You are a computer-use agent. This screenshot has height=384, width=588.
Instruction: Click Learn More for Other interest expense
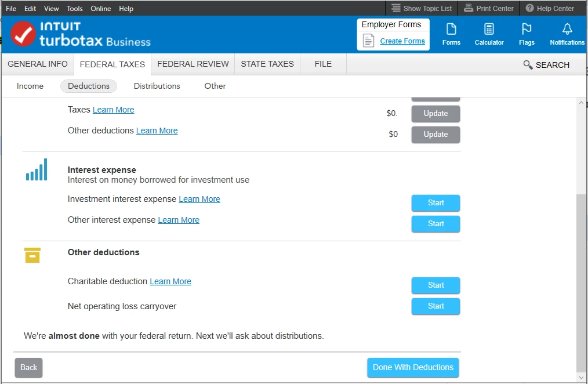coord(179,220)
